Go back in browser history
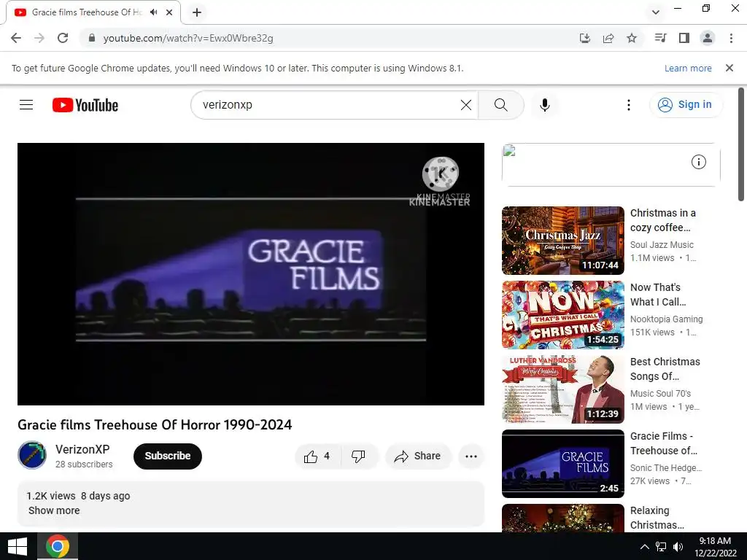The image size is (747, 560). [16, 38]
